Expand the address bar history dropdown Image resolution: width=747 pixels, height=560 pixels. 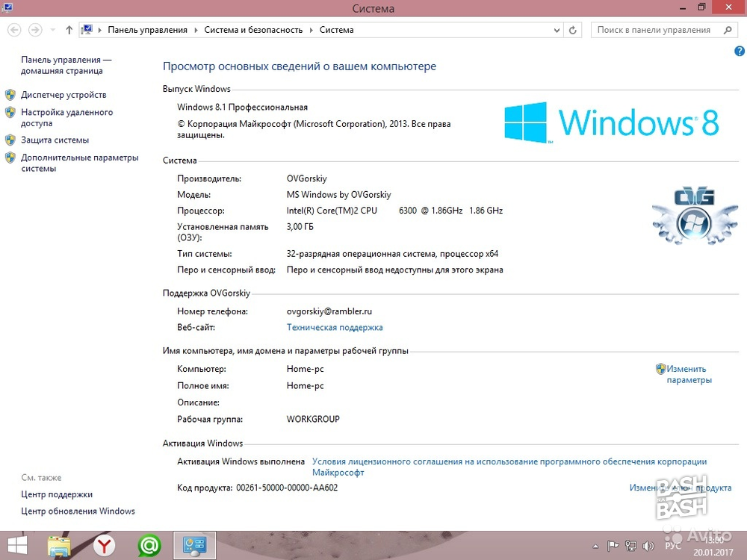click(557, 30)
